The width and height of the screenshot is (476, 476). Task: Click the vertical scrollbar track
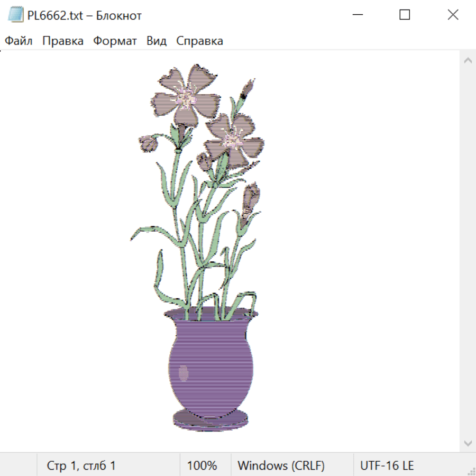tap(468, 251)
